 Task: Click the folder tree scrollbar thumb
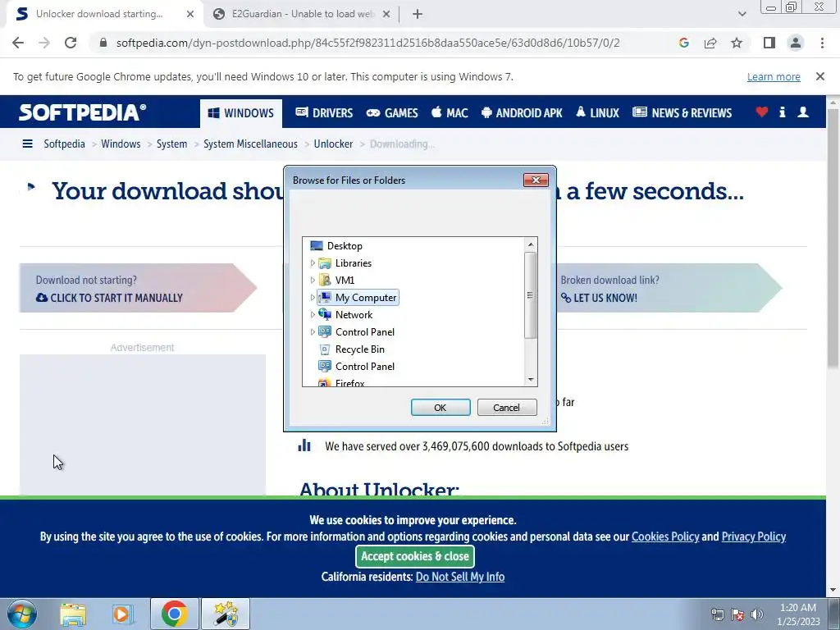point(531,295)
